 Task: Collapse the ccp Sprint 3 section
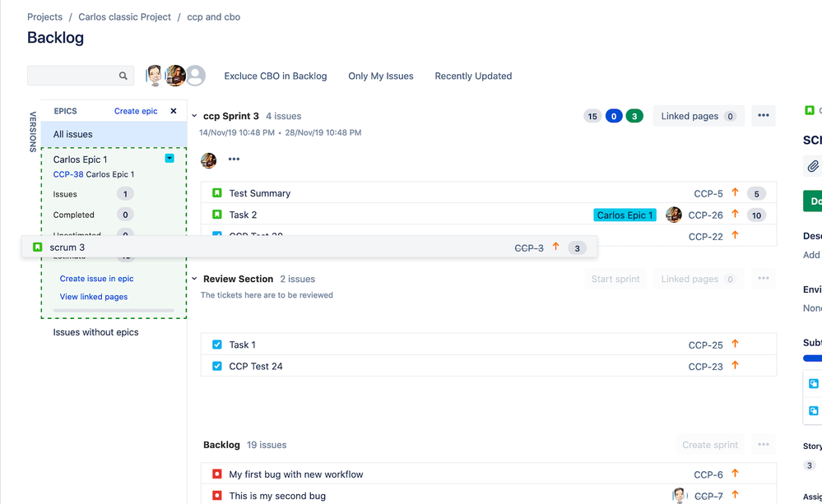194,116
